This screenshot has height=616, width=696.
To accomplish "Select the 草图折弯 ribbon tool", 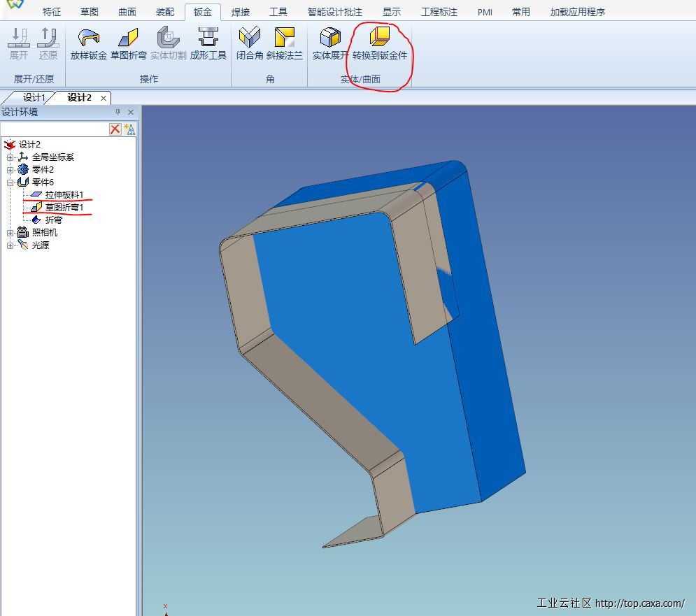I will [128, 38].
